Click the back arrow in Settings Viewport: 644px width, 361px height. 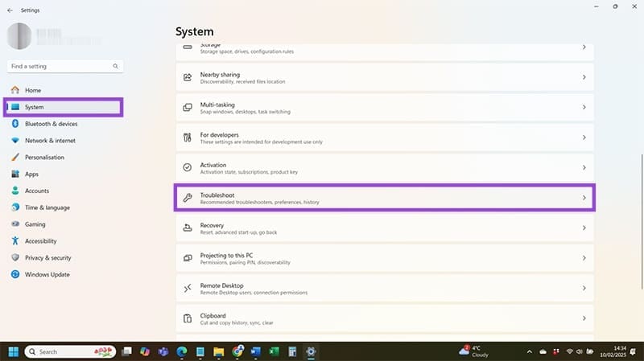(x=10, y=10)
